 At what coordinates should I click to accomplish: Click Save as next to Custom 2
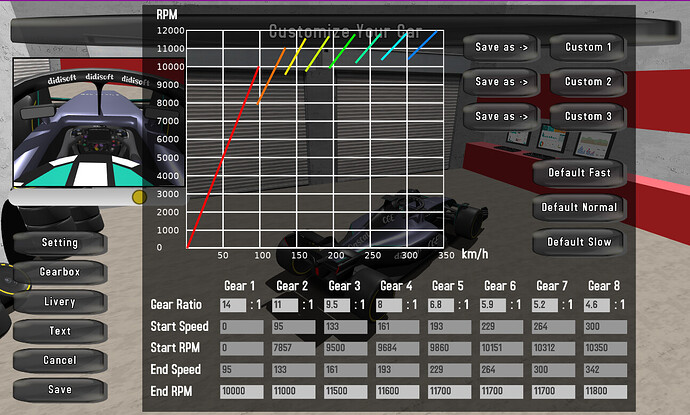(x=501, y=82)
